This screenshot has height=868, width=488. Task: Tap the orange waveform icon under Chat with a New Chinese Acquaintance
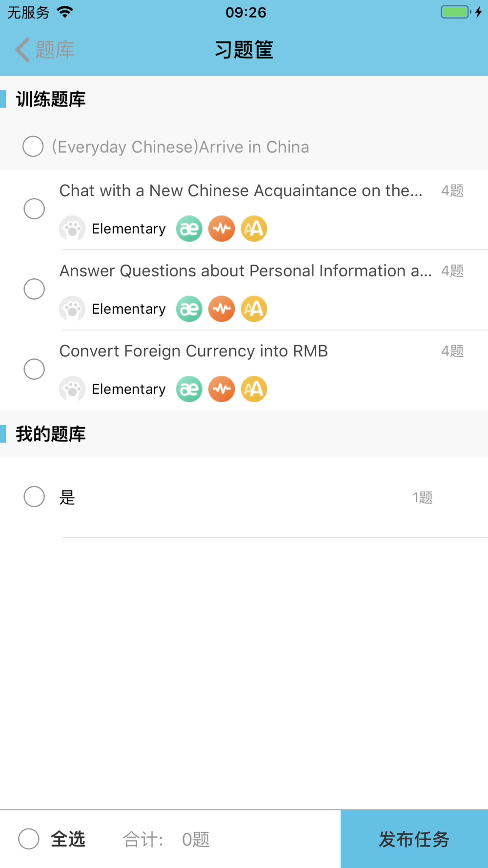[222, 228]
